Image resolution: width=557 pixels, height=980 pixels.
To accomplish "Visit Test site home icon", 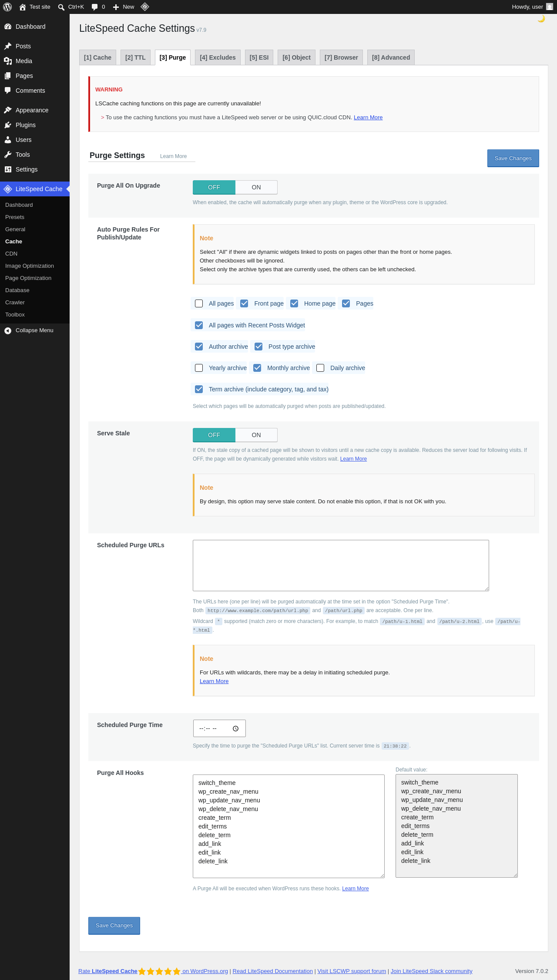I will click(23, 7).
